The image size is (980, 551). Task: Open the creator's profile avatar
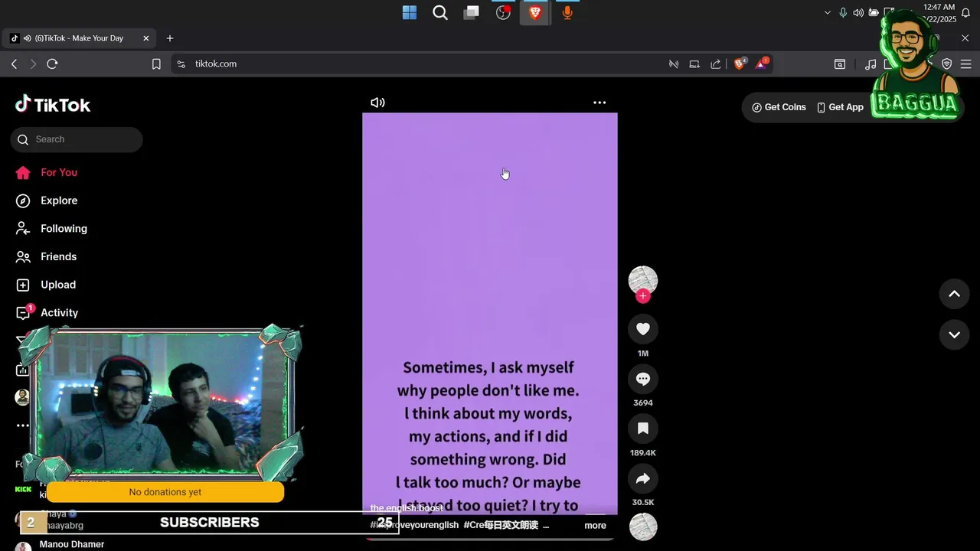coord(643,280)
